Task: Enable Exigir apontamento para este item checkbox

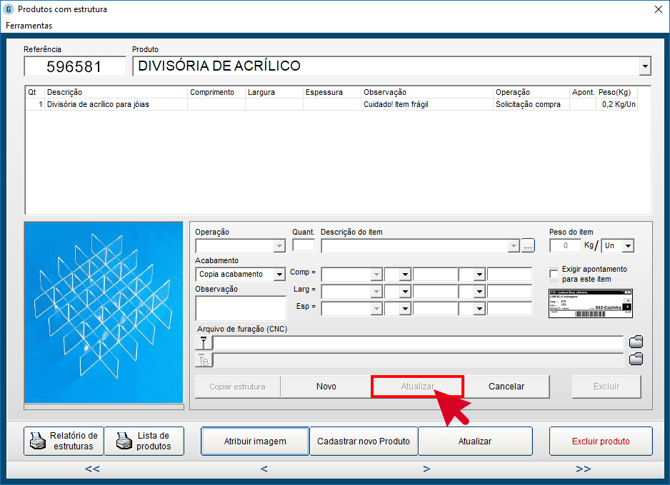Action: (x=554, y=274)
